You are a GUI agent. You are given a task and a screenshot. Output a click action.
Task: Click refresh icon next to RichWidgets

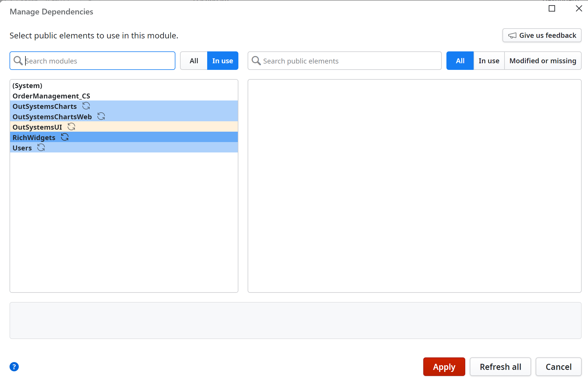tap(65, 137)
